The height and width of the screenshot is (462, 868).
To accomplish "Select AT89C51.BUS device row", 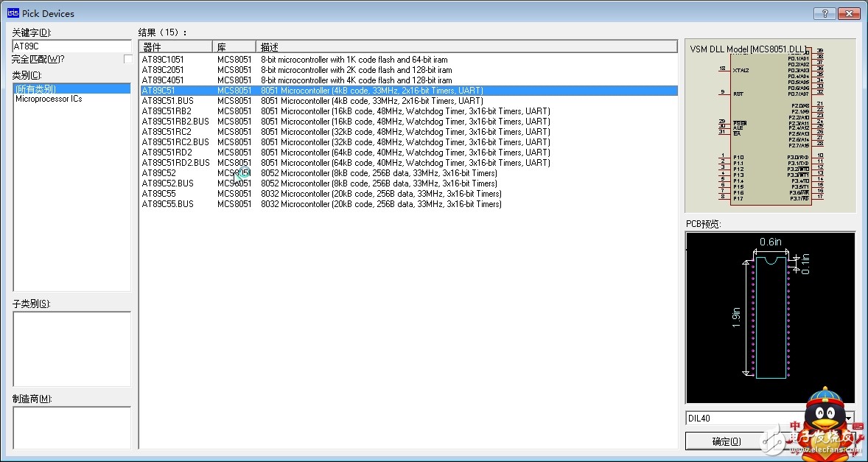I will (x=408, y=101).
